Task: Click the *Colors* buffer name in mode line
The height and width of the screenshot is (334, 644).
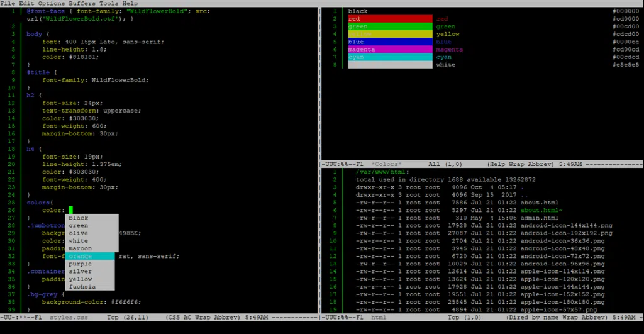Action: (x=386, y=164)
